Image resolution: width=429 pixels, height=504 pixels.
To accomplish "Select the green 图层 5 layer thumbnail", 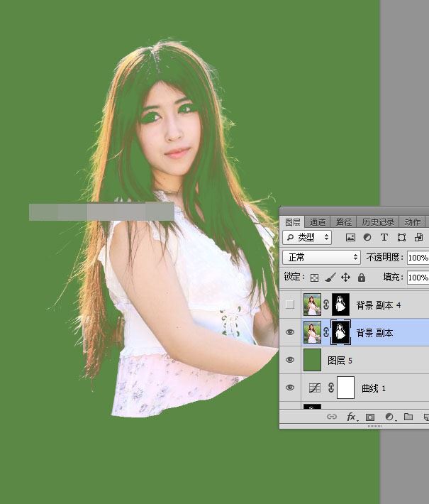I will point(312,360).
